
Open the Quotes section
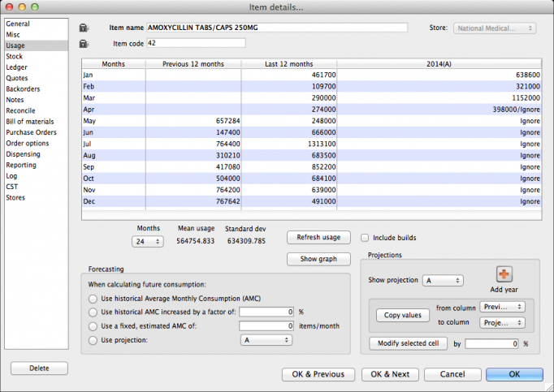click(37, 78)
